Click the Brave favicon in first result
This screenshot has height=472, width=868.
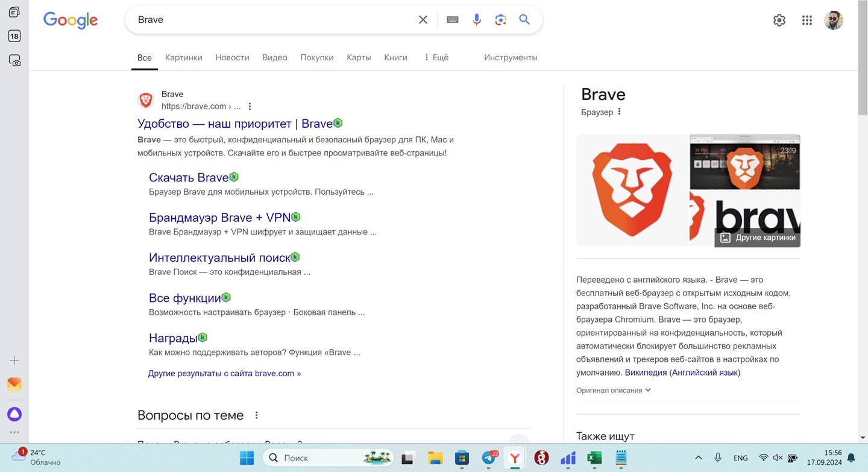[x=146, y=100]
